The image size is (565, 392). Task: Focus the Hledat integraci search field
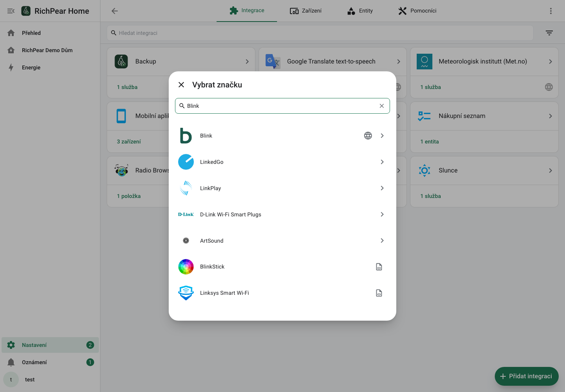click(320, 33)
